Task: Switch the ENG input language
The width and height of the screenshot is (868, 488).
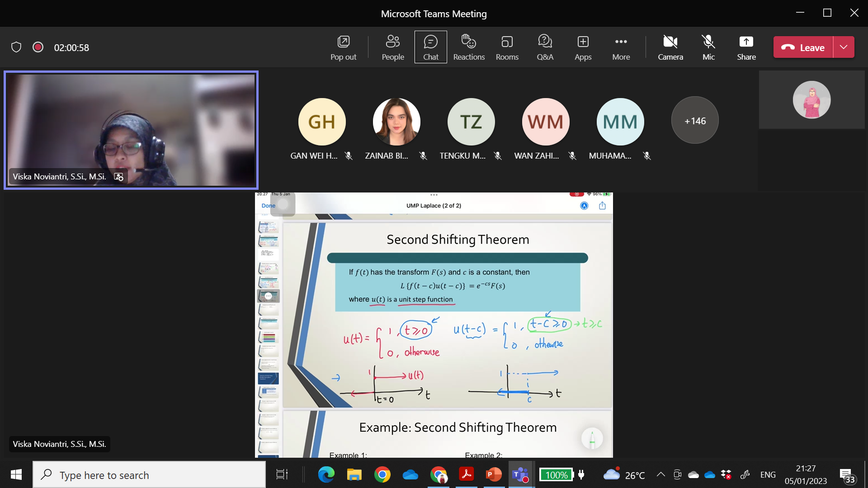Action: click(768, 475)
